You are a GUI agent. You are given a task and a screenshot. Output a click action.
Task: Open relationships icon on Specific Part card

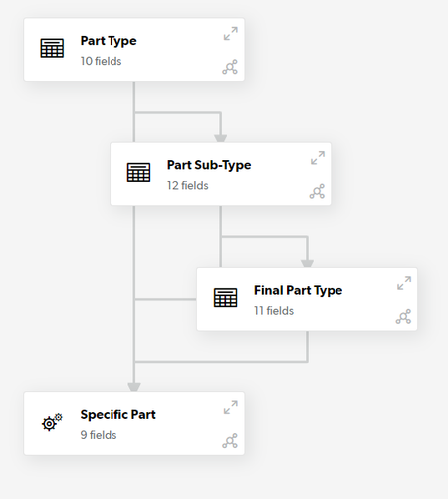[230, 441]
